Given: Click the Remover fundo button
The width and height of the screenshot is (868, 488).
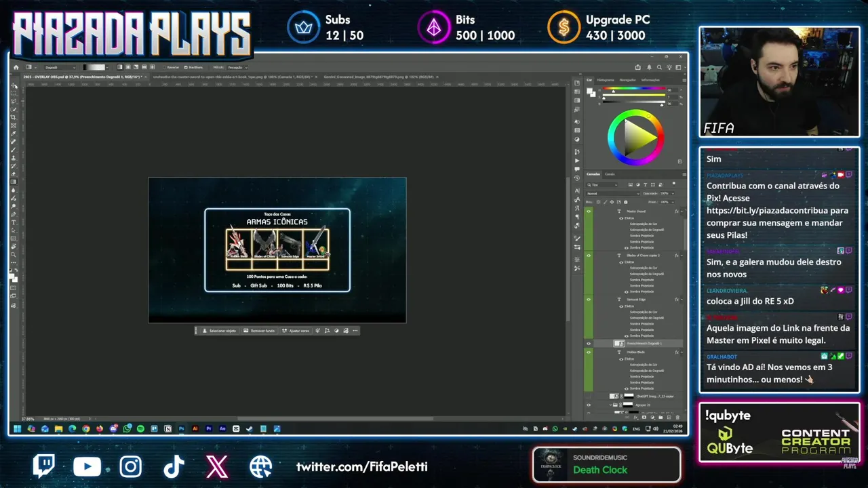Looking at the screenshot, I should pyautogui.click(x=259, y=331).
